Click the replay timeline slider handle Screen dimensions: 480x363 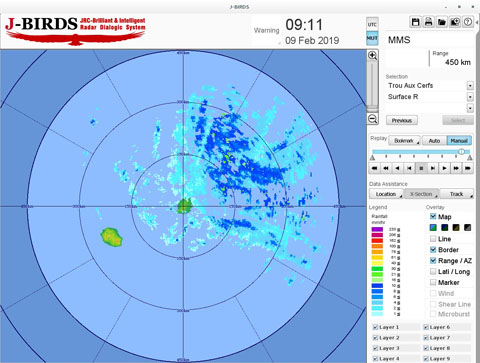(461, 152)
